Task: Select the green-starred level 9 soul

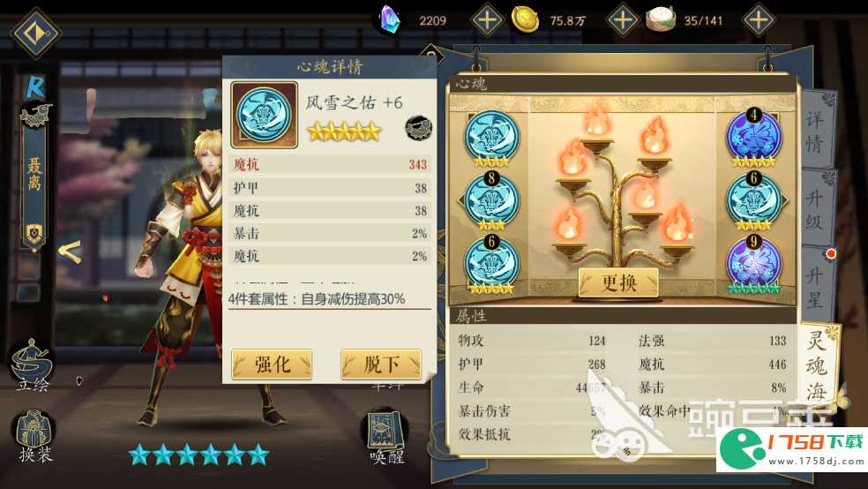Action: pos(753,265)
